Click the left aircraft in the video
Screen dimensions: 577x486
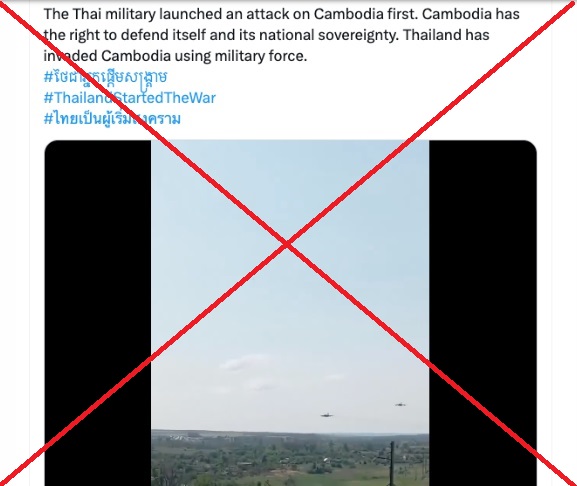point(326,415)
